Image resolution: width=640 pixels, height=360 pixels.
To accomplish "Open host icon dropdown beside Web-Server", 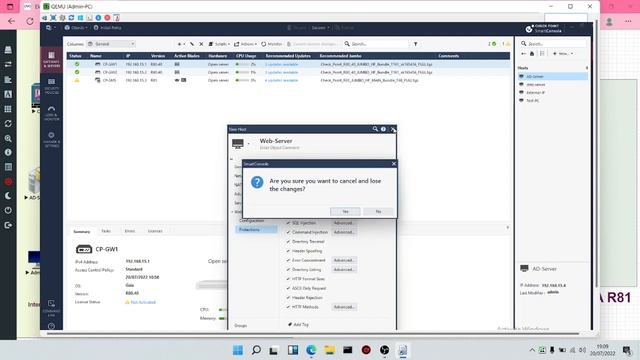I will [x=249, y=144].
